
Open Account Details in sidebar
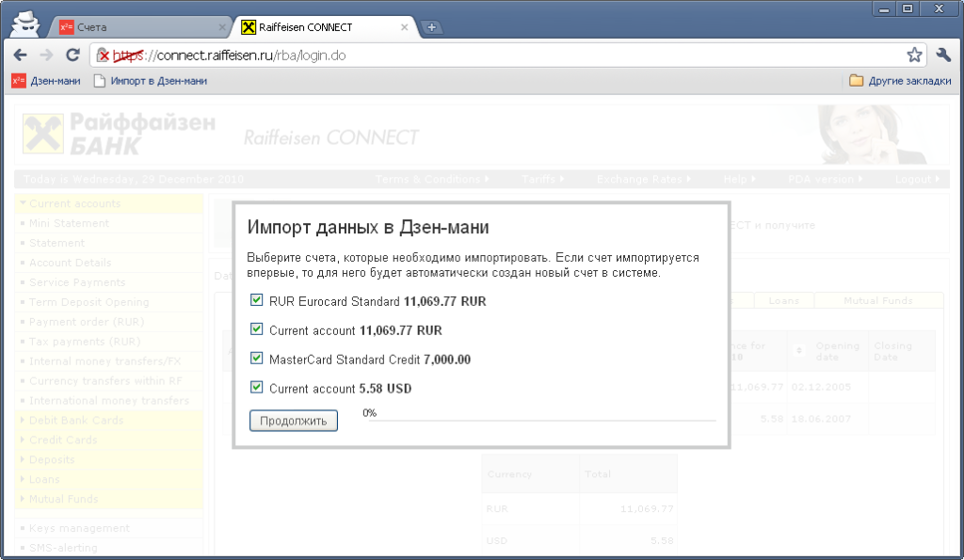(70, 263)
